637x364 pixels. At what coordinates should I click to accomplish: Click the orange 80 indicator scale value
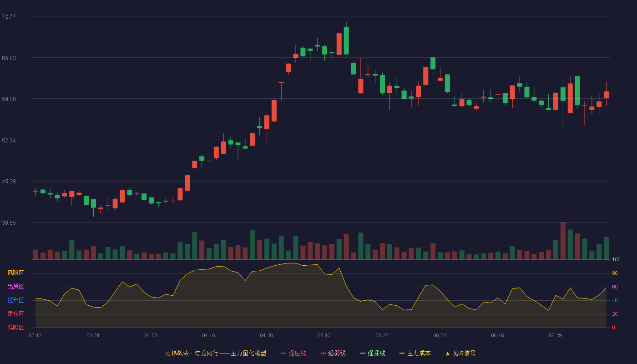tap(615, 273)
